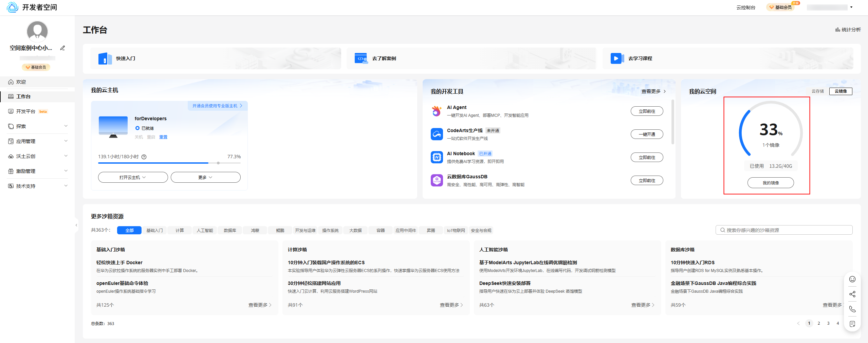Image resolution: width=868 pixels, height=343 pixels.
Task: Click 立即前往 for AI Notebook
Action: 647,157
